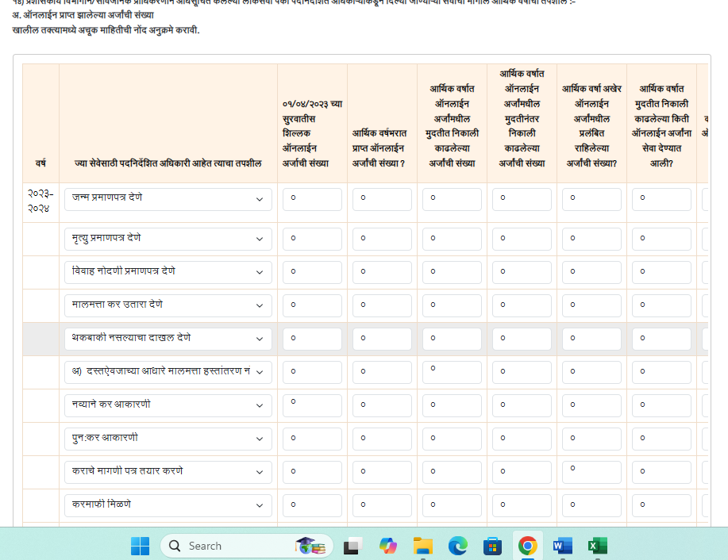This screenshot has width=728, height=560.
Task: Click opening-balance field in नव्याने कर आकारणी row
Action: [312, 405]
